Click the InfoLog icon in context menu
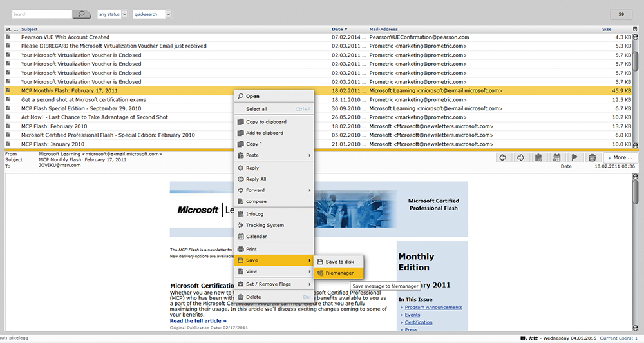The image size is (644, 343). click(x=241, y=214)
